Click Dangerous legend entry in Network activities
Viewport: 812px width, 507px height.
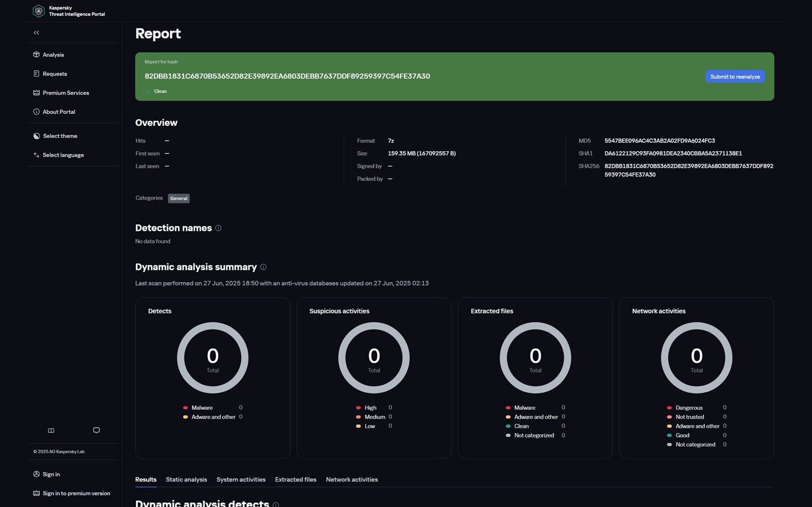click(689, 408)
